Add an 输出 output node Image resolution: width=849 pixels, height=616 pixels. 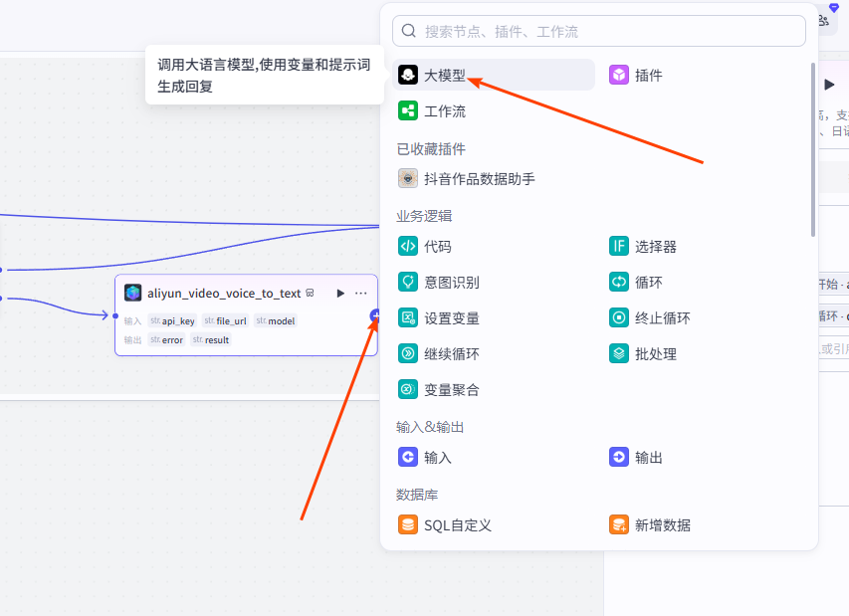(635, 458)
